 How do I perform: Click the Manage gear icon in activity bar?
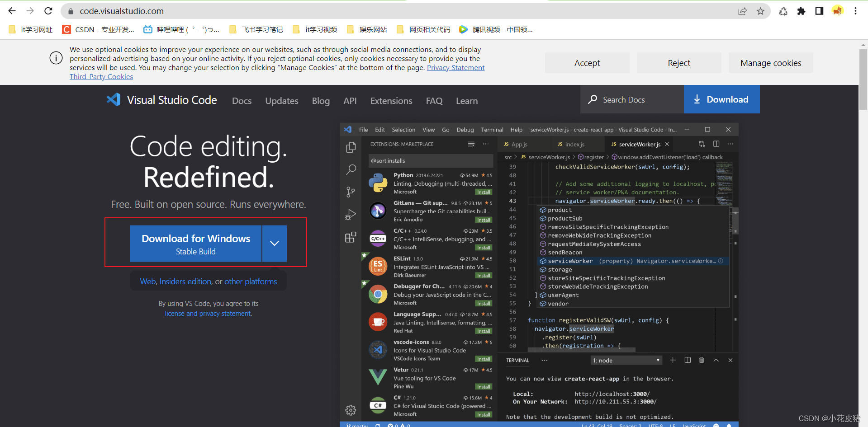click(x=351, y=410)
